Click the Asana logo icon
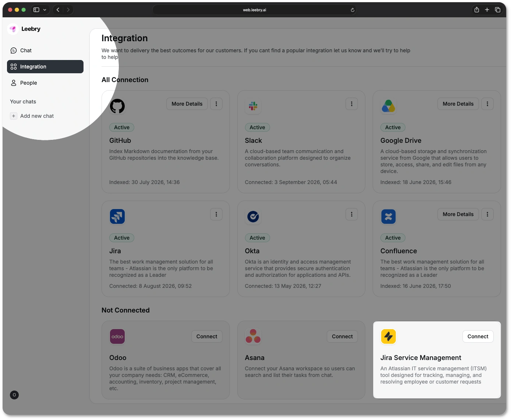Screen dimensions: 511x420 point(253,336)
